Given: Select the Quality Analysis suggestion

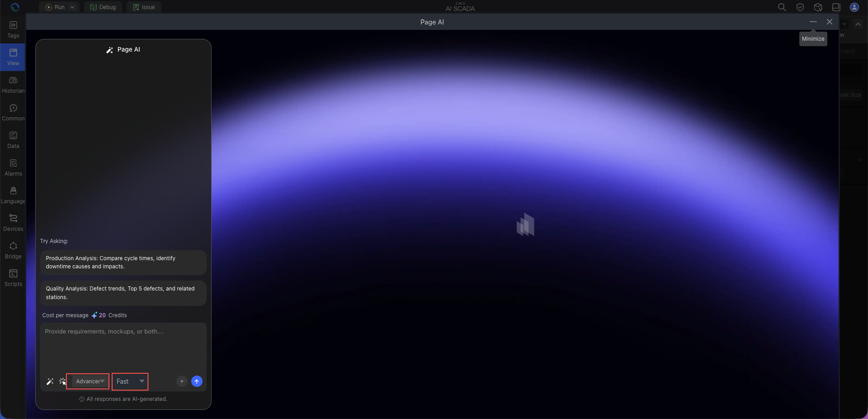Looking at the screenshot, I should [123, 293].
